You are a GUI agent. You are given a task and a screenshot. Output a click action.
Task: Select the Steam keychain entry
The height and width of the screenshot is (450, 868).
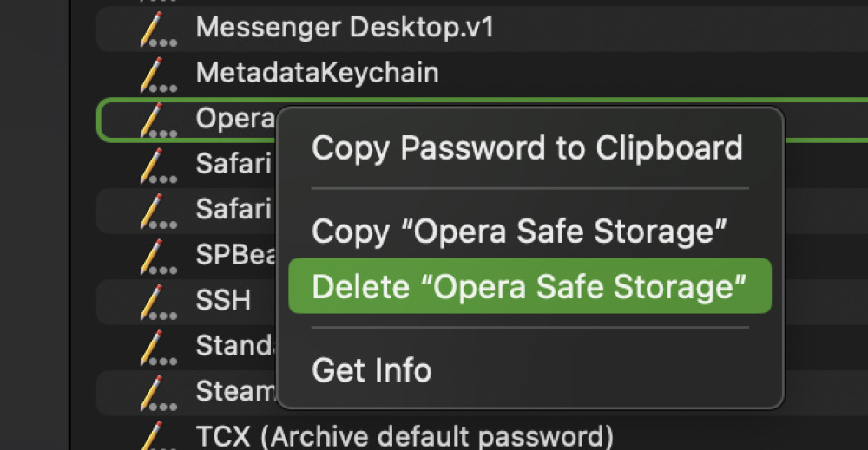(187, 393)
